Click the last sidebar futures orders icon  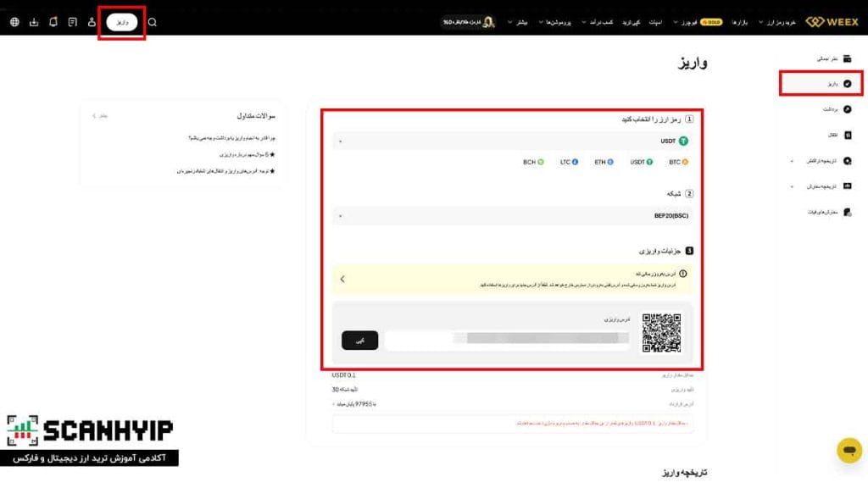coord(847,212)
